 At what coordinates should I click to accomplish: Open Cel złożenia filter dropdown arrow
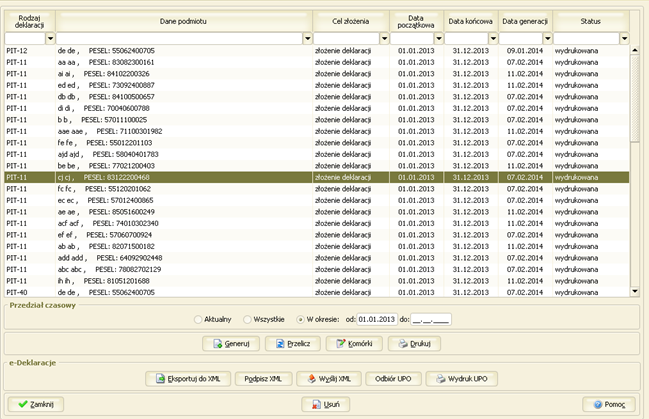[385, 39]
